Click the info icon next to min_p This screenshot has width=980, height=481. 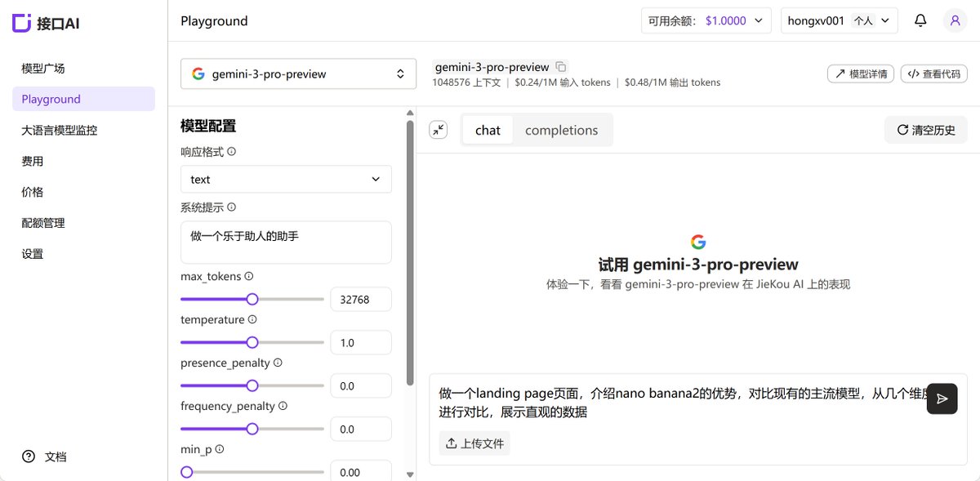coord(220,449)
